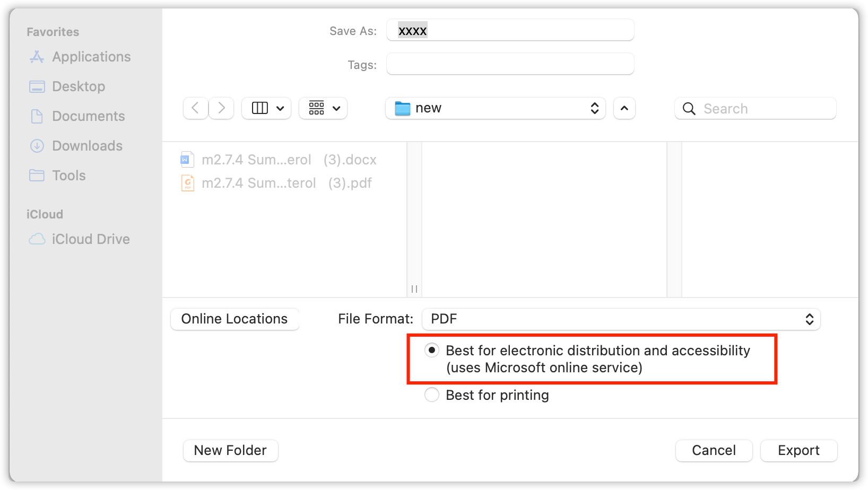Image resolution: width=868 pixels, height=490 pixels.
Task: Select the Best for printing option
Action: (x=432, y=395)
